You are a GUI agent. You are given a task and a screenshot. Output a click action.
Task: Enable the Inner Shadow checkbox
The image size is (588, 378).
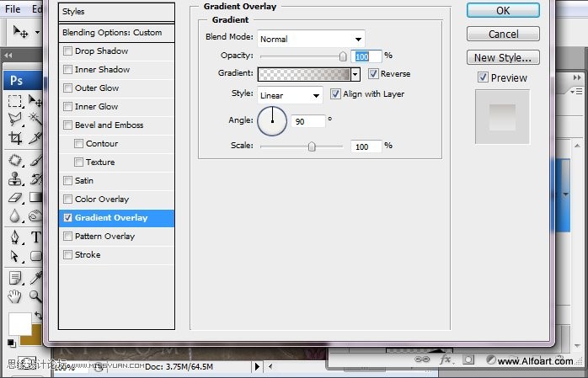(x=68, y=69)
